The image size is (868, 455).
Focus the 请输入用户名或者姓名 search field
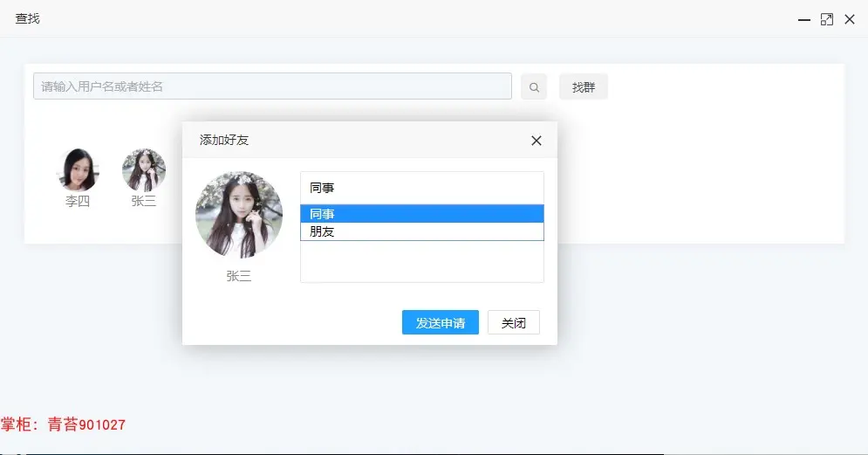pos(272,86)
